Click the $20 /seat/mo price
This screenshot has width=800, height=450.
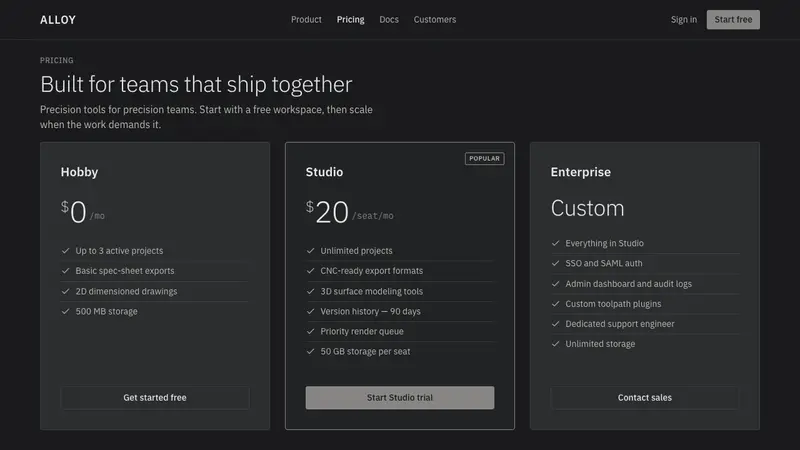(349, 212)
